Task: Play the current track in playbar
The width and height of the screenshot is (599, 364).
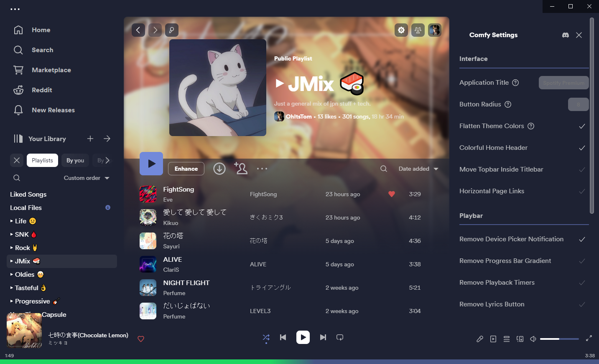Action: (x=303, y=337)
